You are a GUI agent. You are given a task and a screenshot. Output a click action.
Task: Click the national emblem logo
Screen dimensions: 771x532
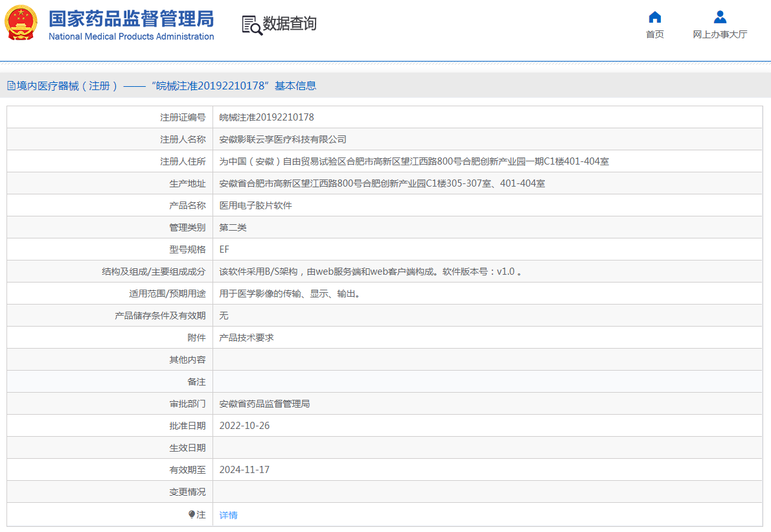pyautogui.click(x=21, y=23)
